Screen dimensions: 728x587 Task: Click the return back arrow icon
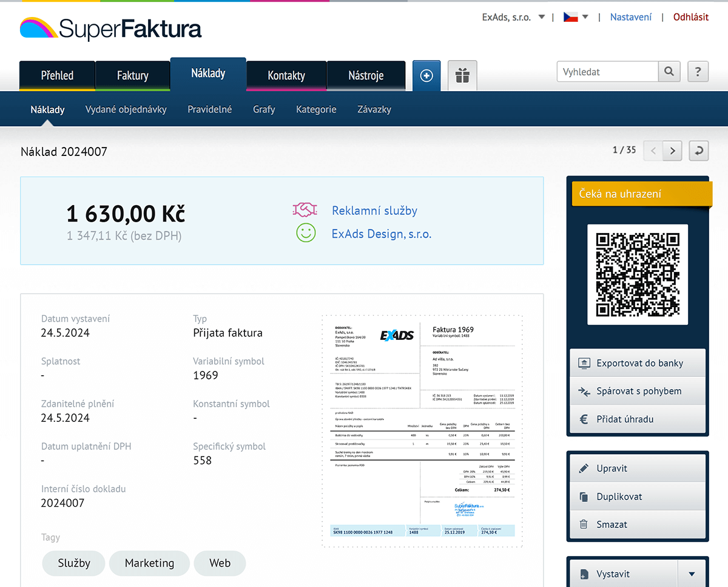click(x=699, y=151)
